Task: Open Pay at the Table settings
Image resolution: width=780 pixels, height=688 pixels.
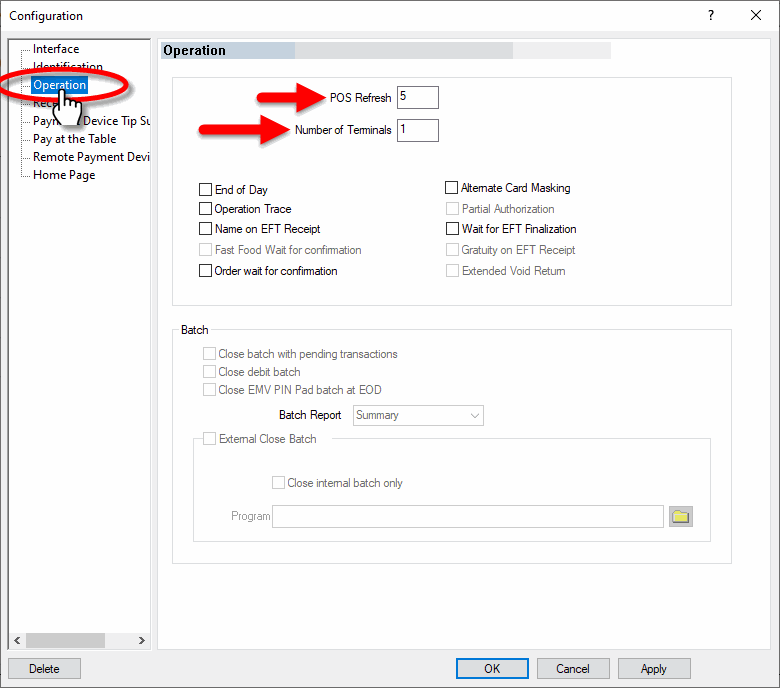Action: (75, 139)
